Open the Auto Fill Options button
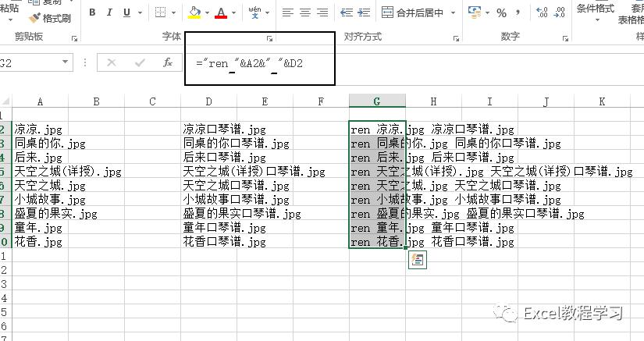This screenshot has height=341, width=644. tap(418, 259)
